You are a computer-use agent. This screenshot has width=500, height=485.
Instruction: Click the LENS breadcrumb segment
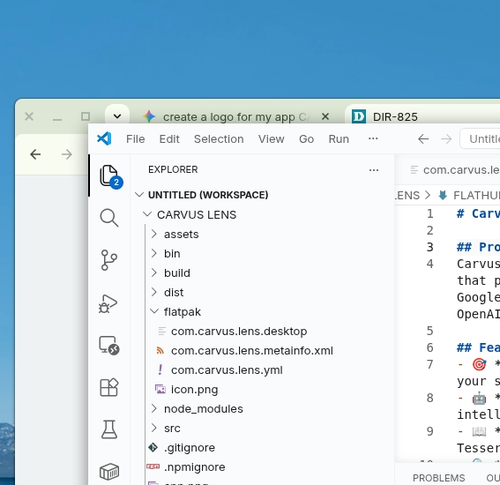(x=407, y=195)
